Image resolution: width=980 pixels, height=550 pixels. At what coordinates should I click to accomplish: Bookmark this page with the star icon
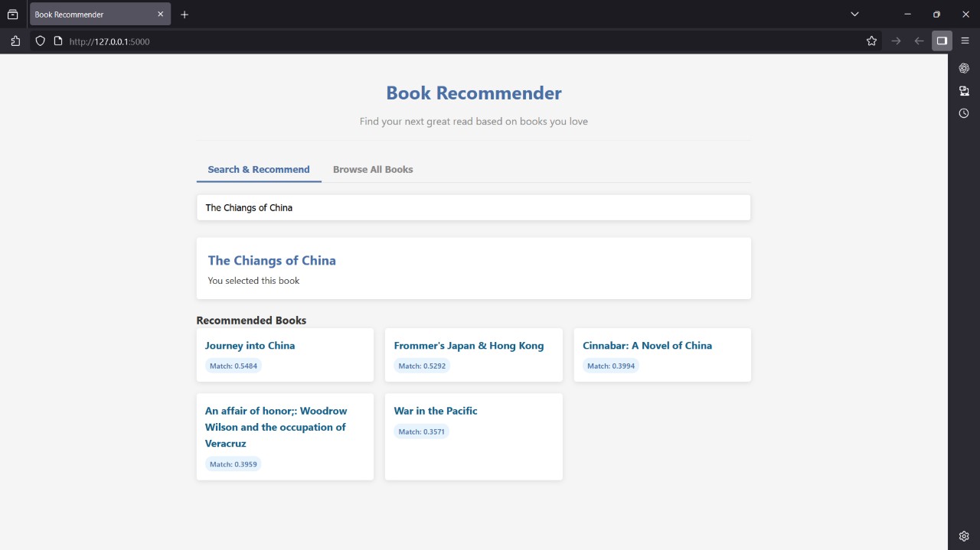(871, 41)
